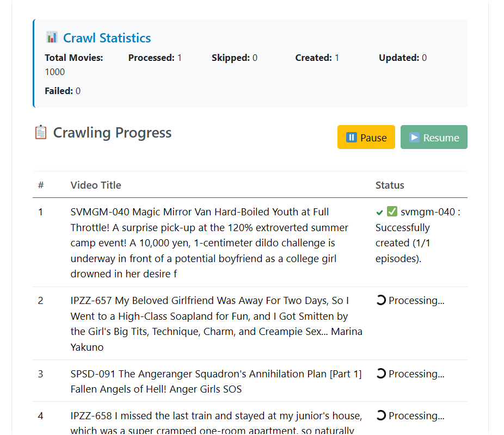Click the processing spinner in row 2
Viewport: 504px width, 435px height.
pyautogui.click(x=381, y=300)
